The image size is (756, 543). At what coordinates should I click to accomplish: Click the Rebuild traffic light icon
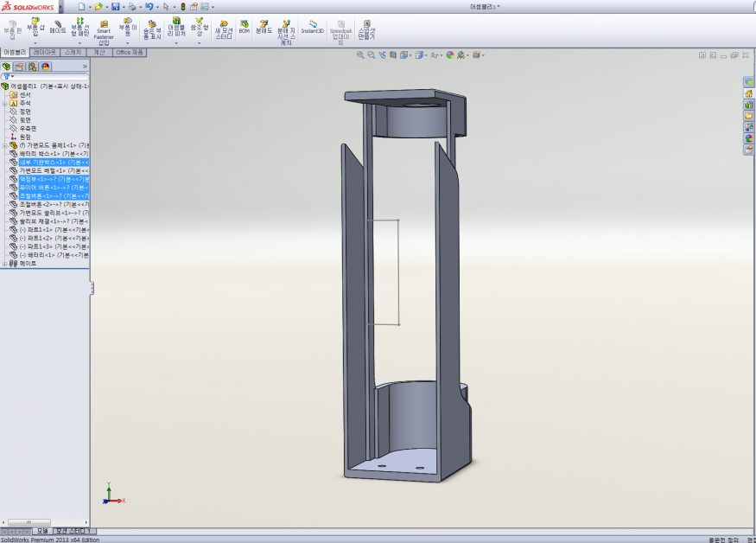coord(183,7)
